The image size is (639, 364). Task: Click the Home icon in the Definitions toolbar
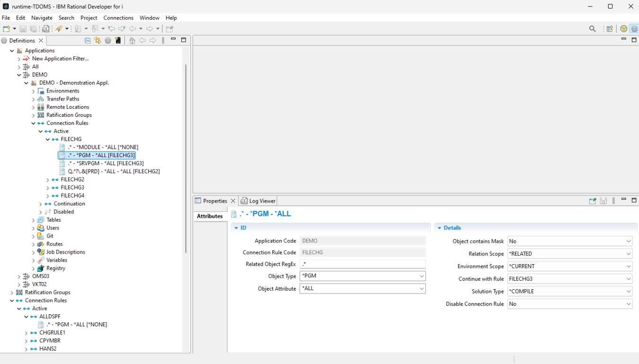click(x=132, y=40)
